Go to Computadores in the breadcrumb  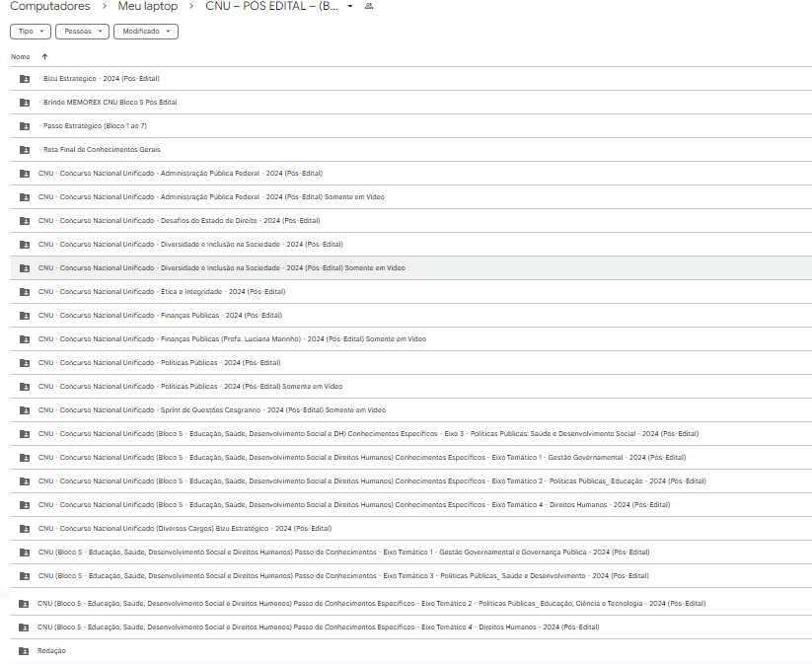(49, 6)
